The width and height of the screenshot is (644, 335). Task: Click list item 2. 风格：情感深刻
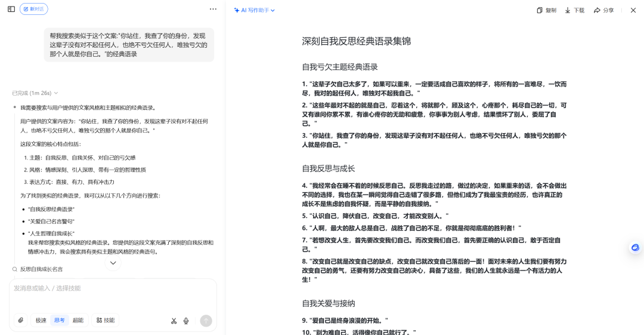tap(85, 170)
